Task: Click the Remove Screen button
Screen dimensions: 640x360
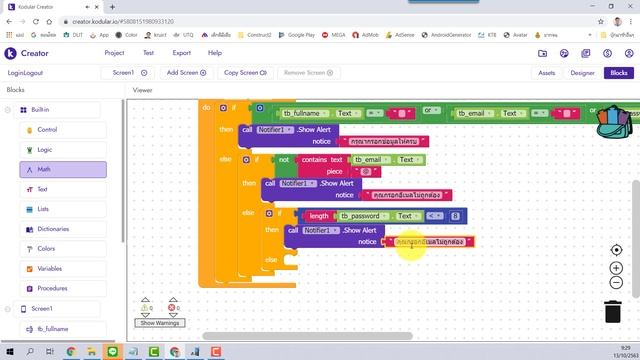Action: [x=308, y=73]
